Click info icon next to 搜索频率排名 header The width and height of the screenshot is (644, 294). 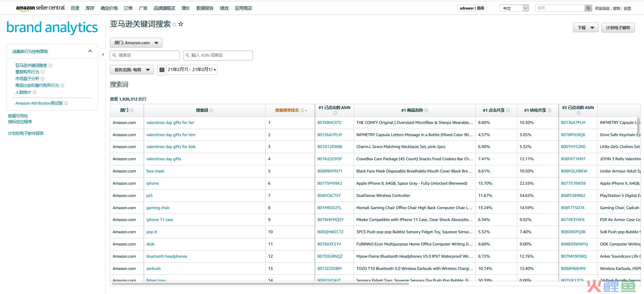click(x=302, y=110)
